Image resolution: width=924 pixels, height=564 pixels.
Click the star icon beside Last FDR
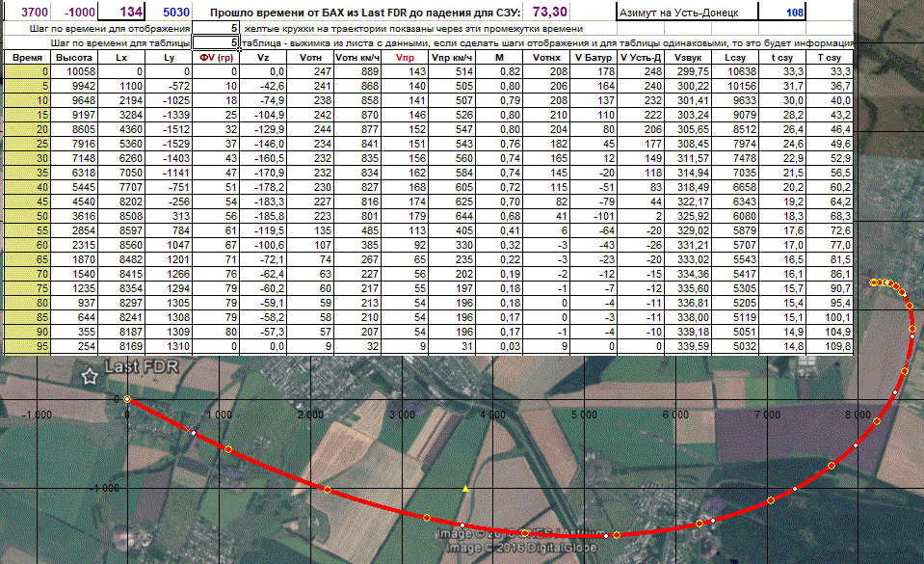point(90,376)
